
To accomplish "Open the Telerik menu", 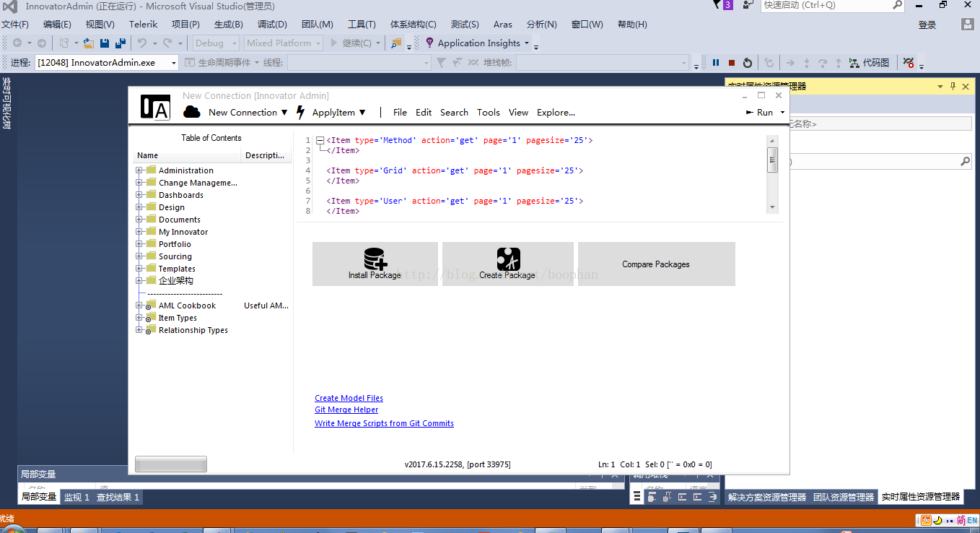I will coord(143,25).
